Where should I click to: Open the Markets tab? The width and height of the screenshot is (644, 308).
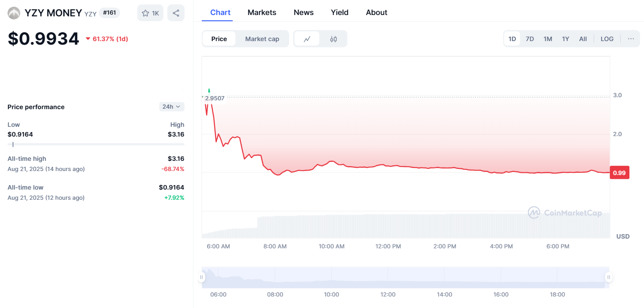point(262,12)
